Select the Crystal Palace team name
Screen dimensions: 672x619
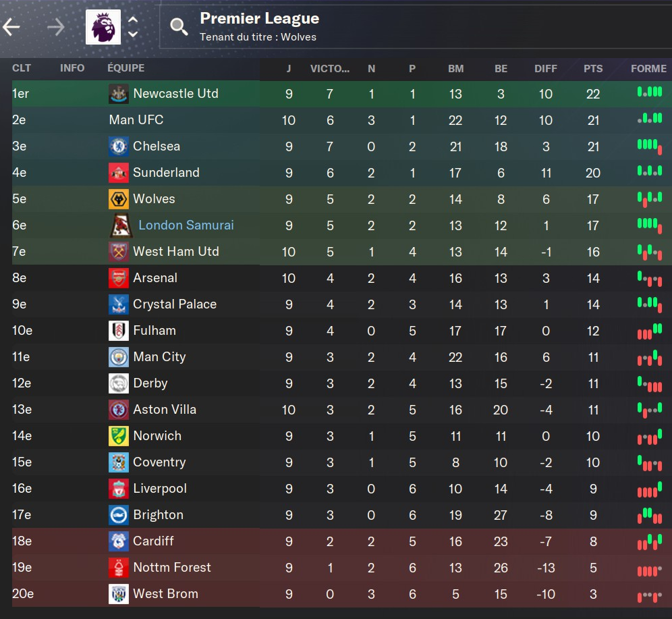[175, 304]
